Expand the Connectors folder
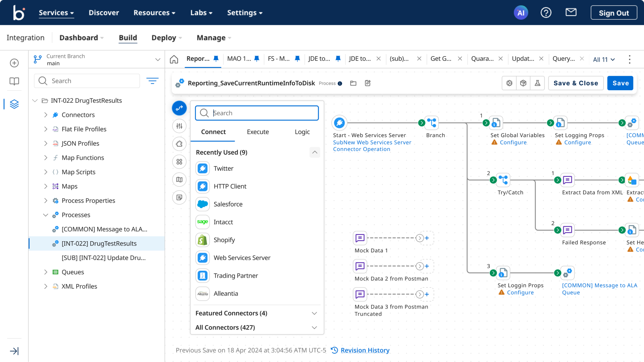The width and height of the screenshot is (644, 362). (46, 115)
